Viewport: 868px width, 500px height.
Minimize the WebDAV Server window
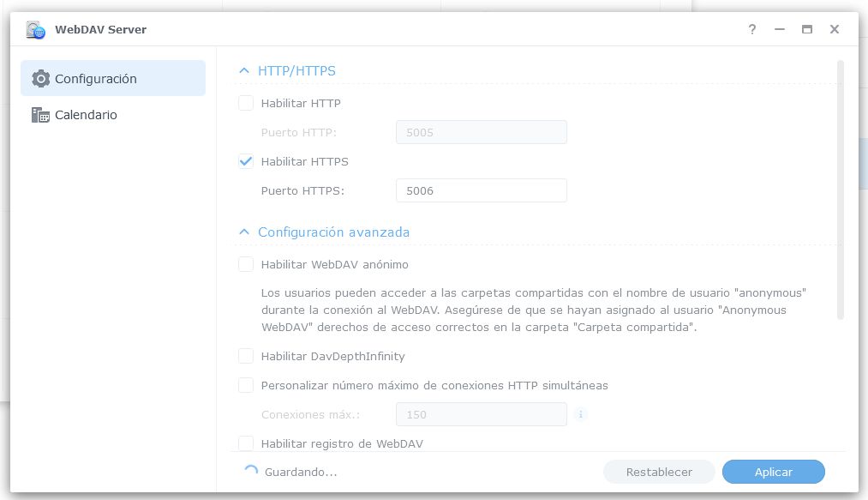pyautogui.click(x=780, y=29)
